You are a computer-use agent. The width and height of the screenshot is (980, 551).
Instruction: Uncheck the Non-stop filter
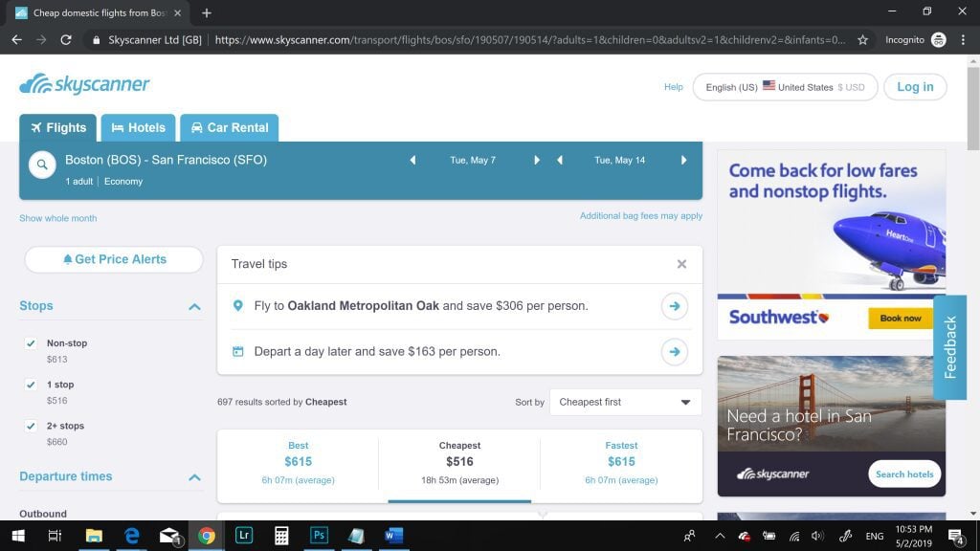[31, 343]
